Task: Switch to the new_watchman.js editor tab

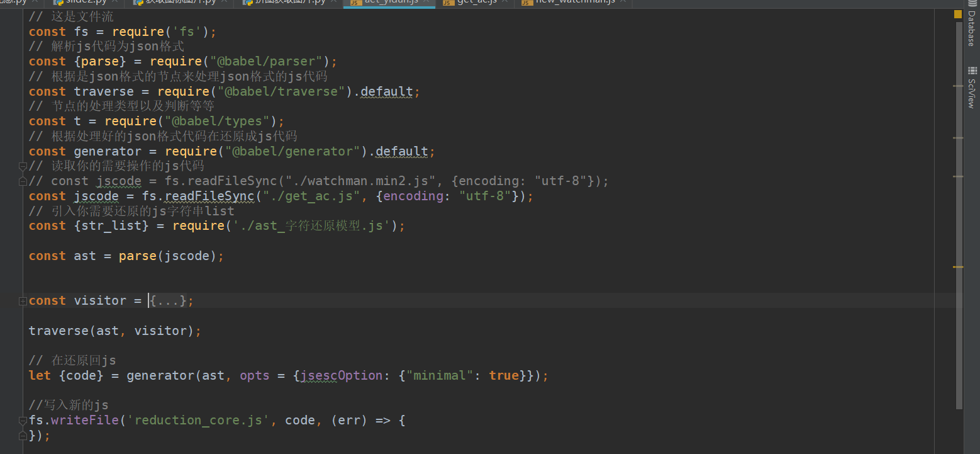Action: pos(574,2)
